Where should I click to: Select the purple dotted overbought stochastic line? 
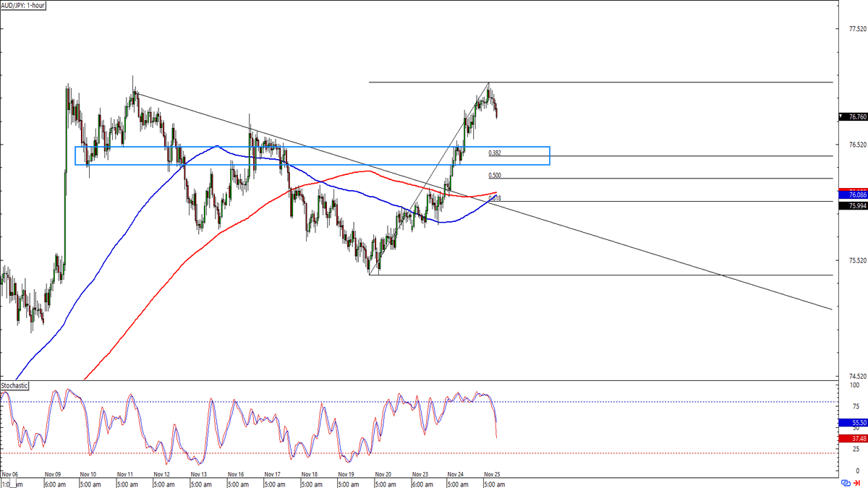(420, 402)
